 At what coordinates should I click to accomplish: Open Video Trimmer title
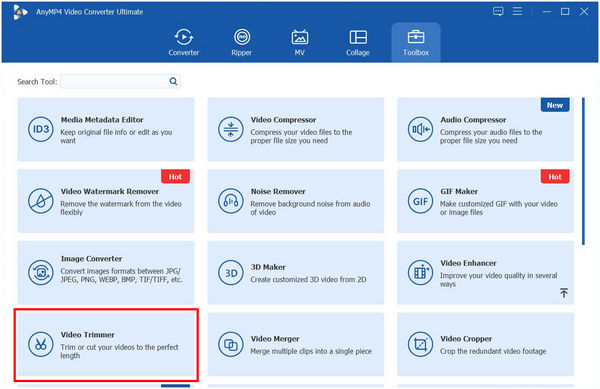[87, 335]
